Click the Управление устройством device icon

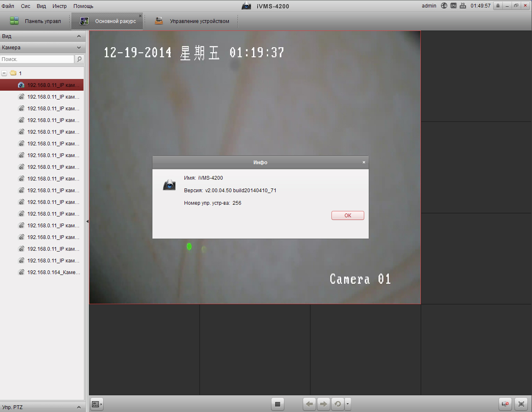(x=159, y=21)
